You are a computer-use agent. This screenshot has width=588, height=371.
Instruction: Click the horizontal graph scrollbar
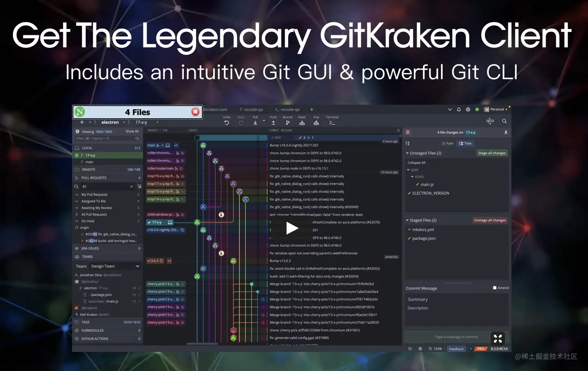pos(202,344)
